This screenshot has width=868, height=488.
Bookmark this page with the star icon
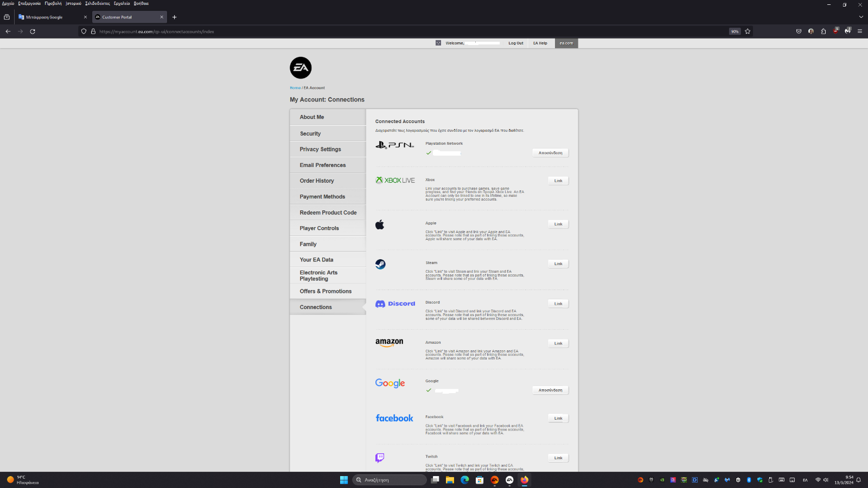[748, 31]
